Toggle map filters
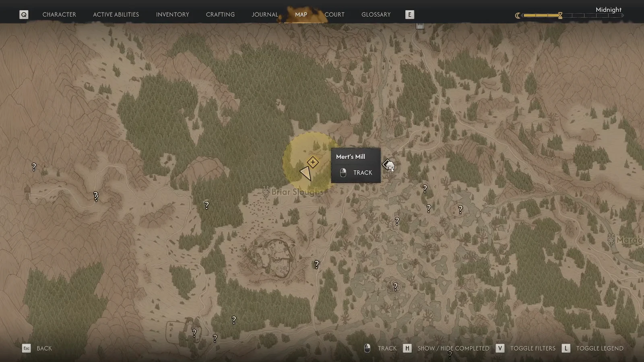Screen dimensions: 644x362 tap(533, 348)
